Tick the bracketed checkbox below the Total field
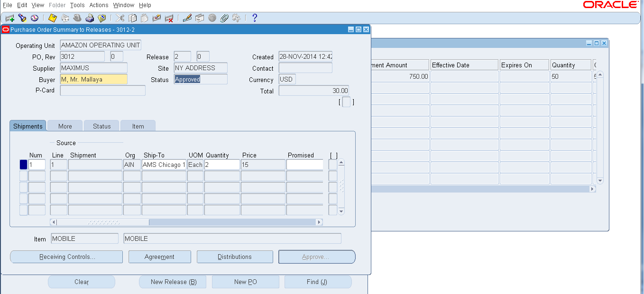This screenshot has height=294, width=644. click(x=346, y=102)
